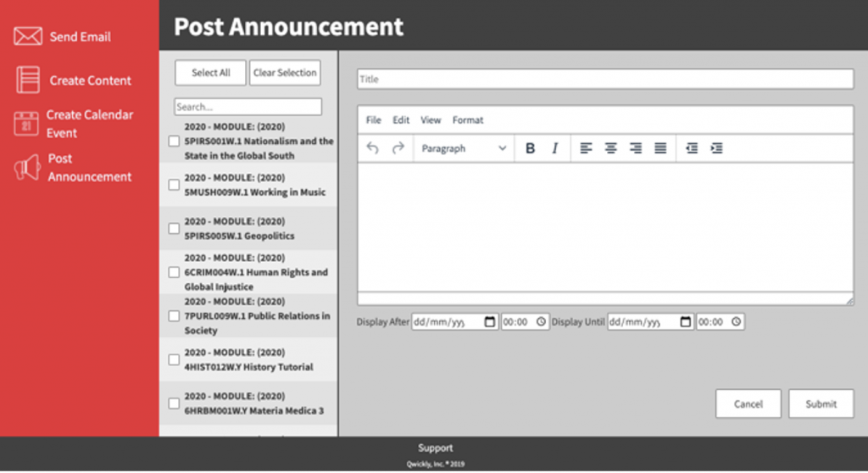
Task: Click the Post Announcement megaphone icon
Action: (x=27, y=167)
